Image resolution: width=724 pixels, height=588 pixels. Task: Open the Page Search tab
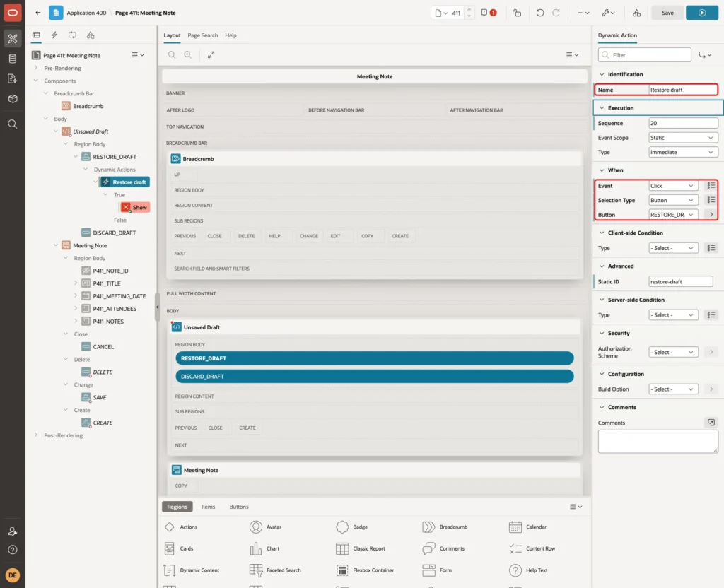point(202,35)
